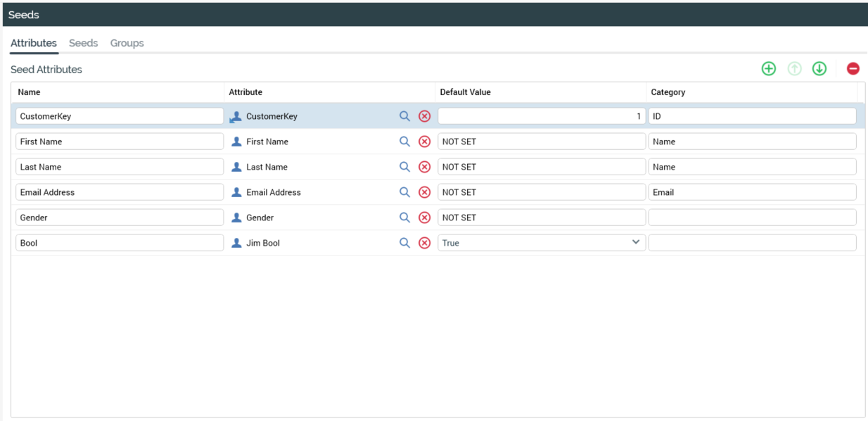Click the Jim Bool person icon
The height and width of the screenshot is (421, 868).
click(237, 243)
